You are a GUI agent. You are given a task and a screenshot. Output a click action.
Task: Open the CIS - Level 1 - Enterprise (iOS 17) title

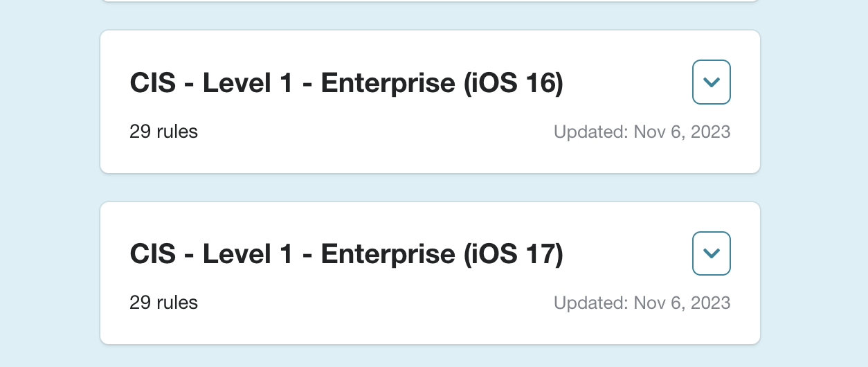(346, 255)
